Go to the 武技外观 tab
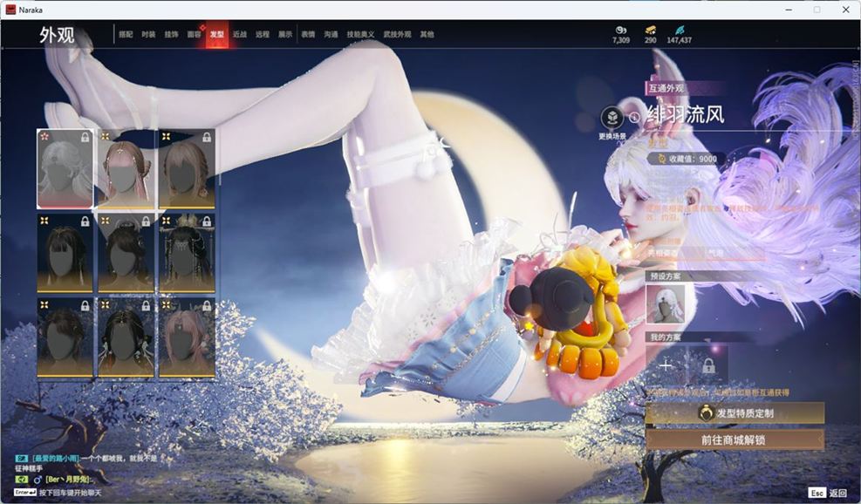The image size is (861, 504). [x=397, y=35]
